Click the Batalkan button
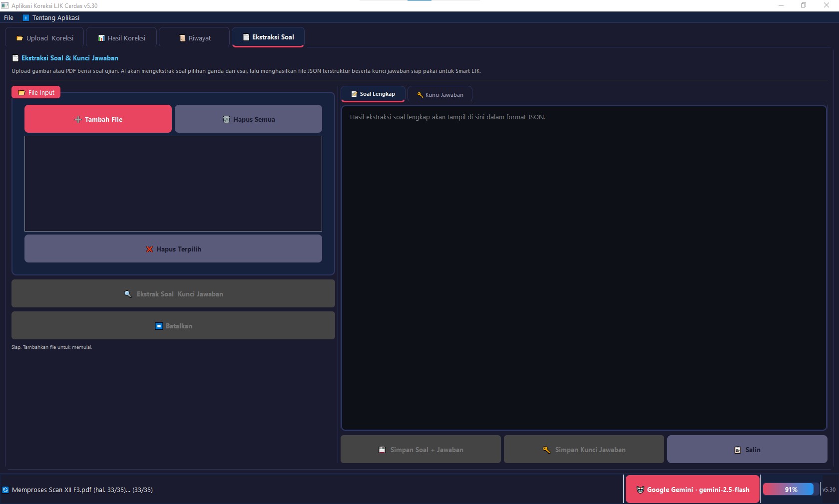The height and width of the screenshot is (504, 839). pos(173,326)
